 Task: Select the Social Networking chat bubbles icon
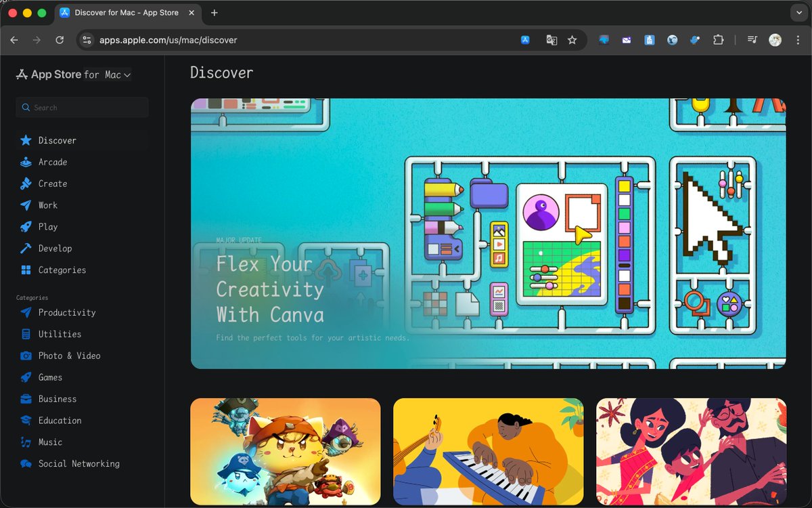26,464
